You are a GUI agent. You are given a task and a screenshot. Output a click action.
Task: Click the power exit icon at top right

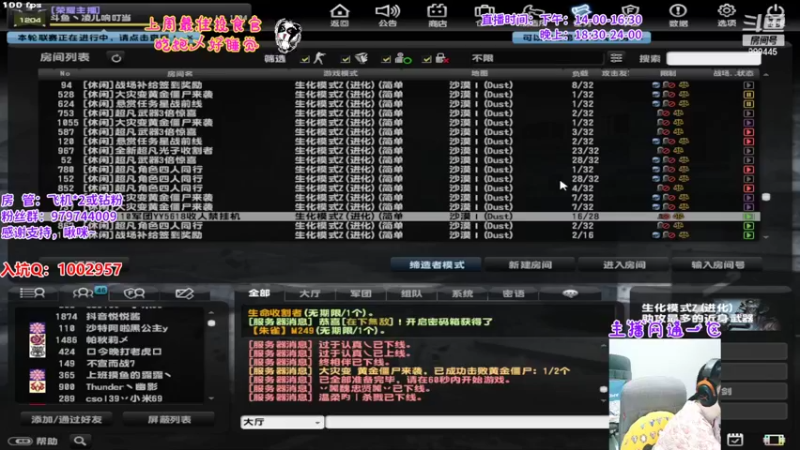point(775,13)
